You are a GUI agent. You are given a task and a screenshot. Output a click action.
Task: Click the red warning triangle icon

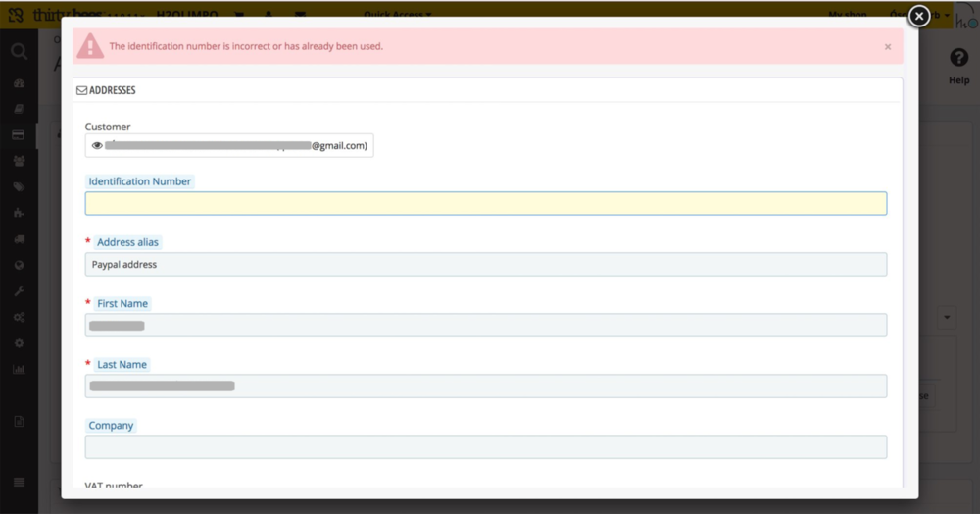point(90,46)
